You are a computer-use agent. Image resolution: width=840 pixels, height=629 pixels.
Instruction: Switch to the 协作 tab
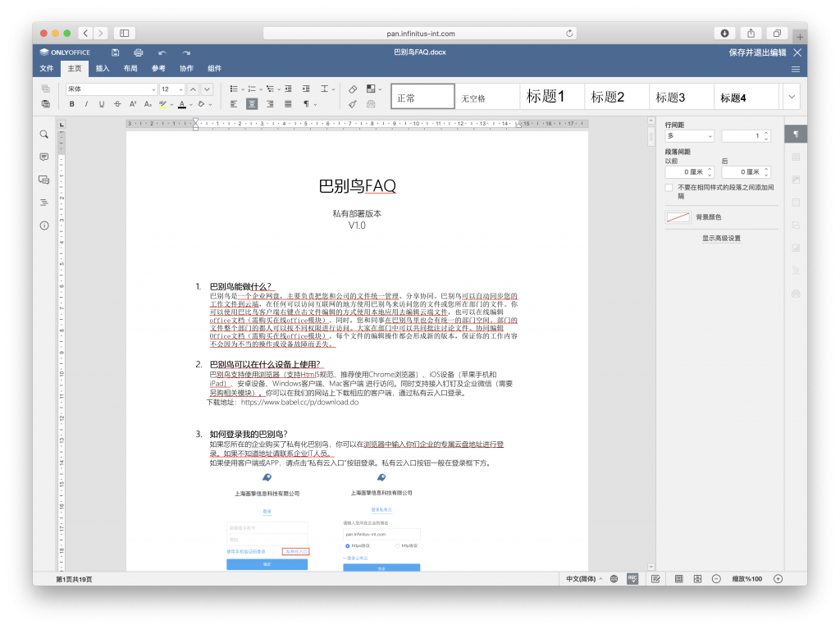(186, 68)
